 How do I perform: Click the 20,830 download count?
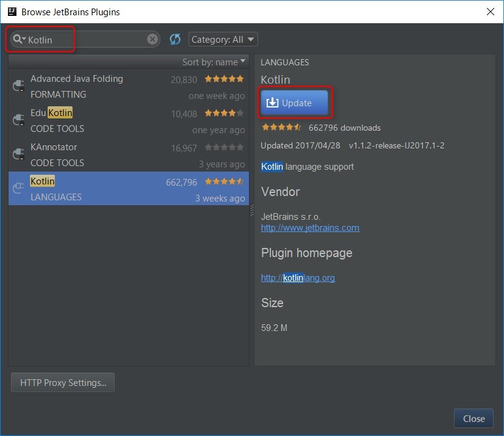pyautogui.click(x=184, y=79)
